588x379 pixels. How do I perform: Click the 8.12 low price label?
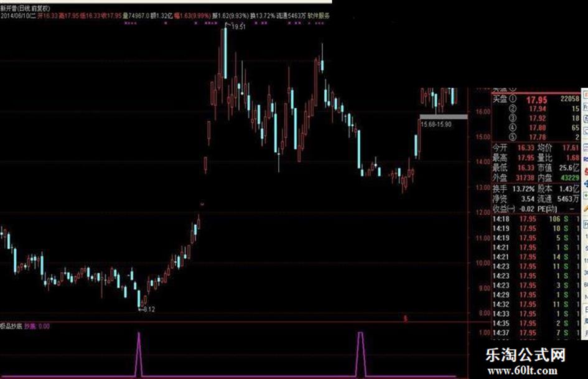[x=149, y=309]
